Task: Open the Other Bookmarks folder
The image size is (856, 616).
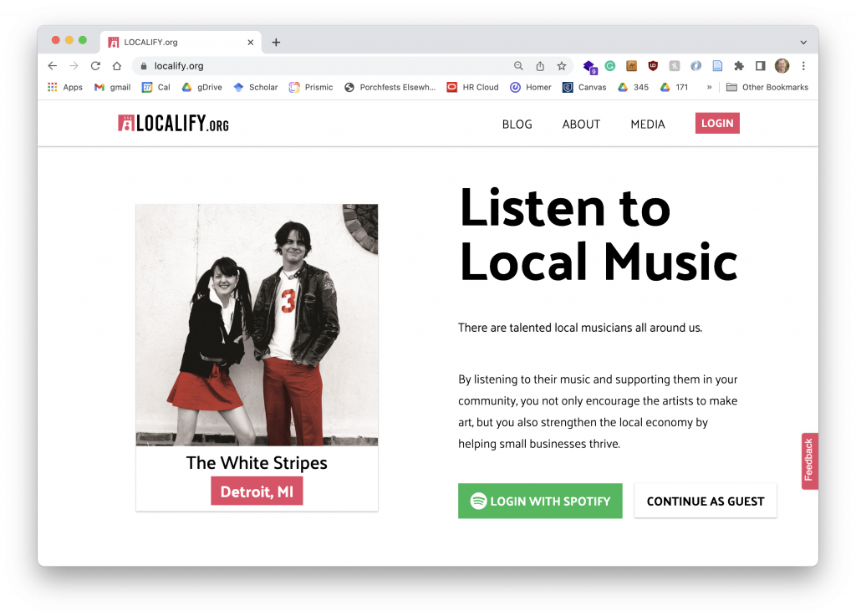Action: coord(767,87)
